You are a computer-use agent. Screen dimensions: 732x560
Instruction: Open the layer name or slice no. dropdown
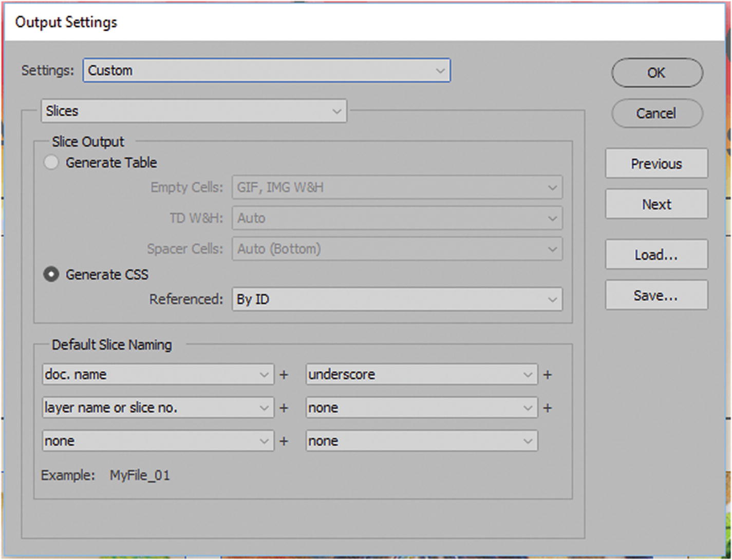point(158,408)
